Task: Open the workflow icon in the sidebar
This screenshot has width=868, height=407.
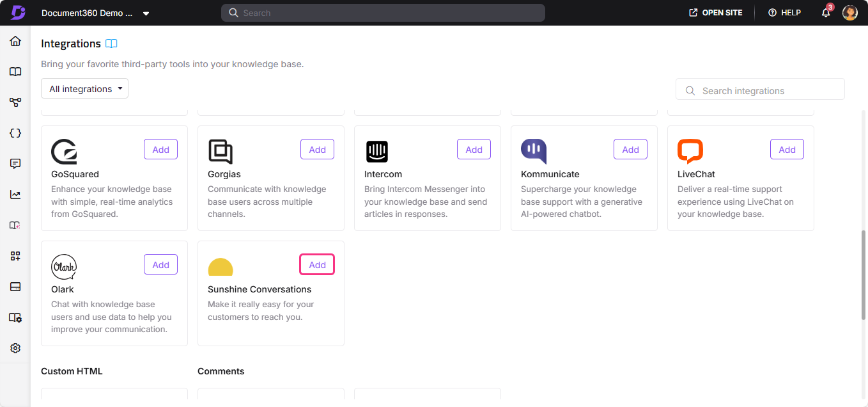Action: pos(15,102)
